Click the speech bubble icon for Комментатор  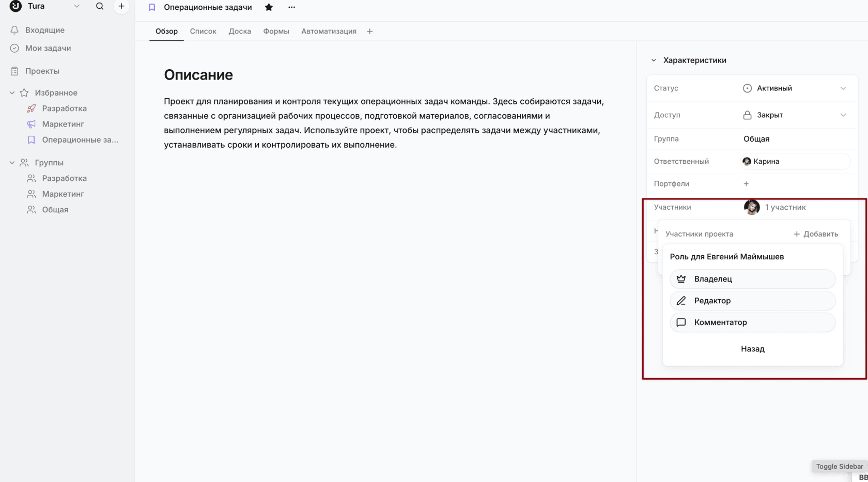coord(681,322)
